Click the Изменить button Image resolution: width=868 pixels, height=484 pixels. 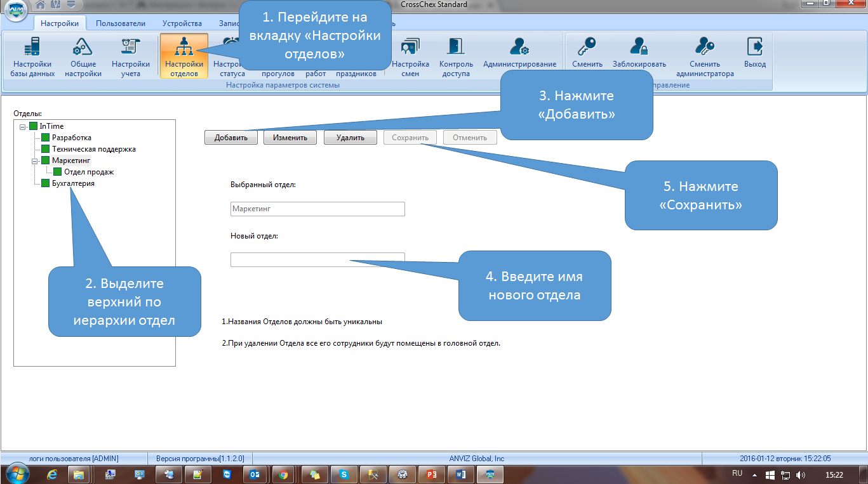(290, 138)
